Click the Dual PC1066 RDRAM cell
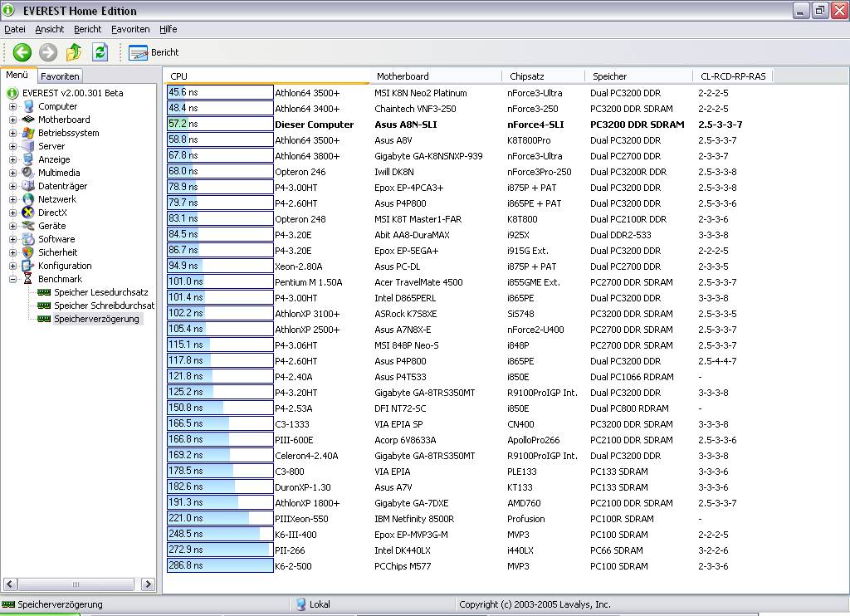Viewport: 850px width, 616px height. click(x=632, y=377)
